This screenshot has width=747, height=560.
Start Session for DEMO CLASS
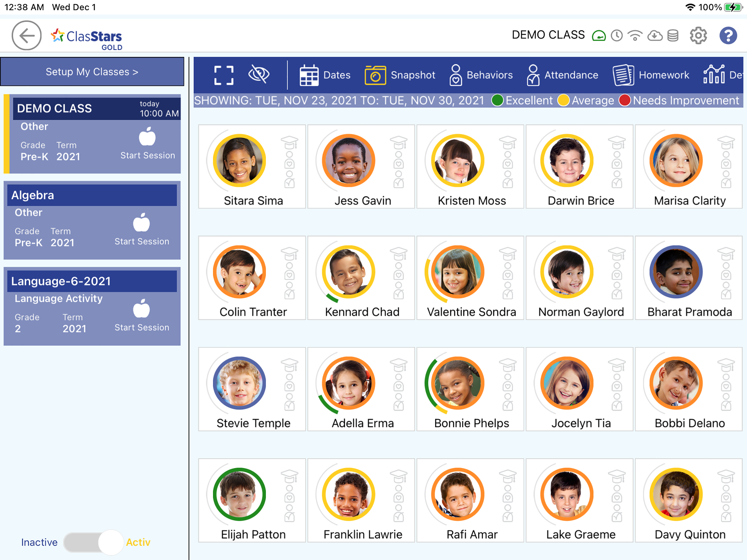(148, 143)
